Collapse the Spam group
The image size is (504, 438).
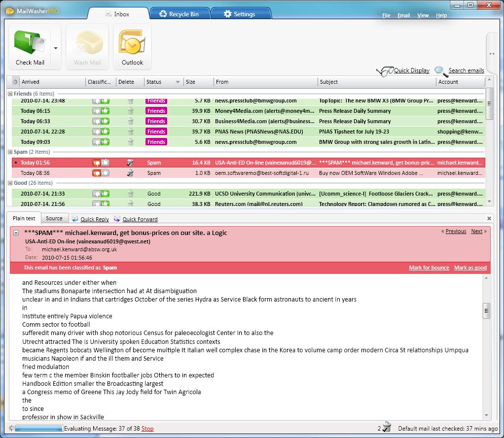click(10, 152)
